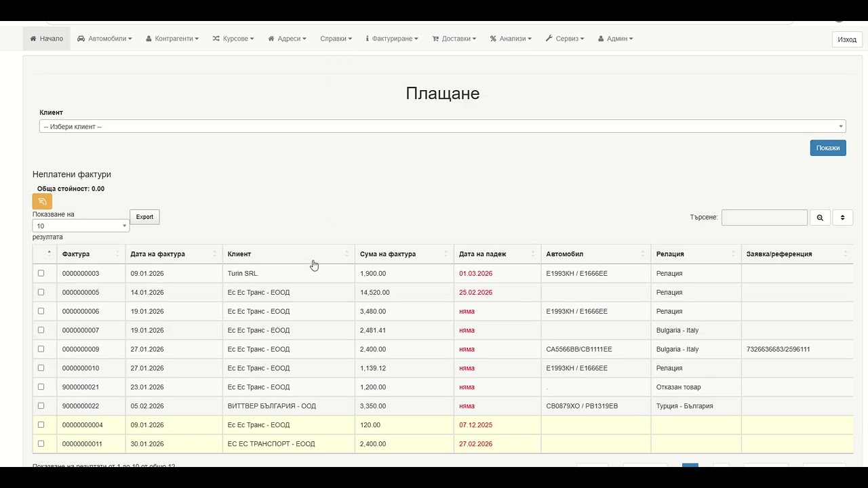Click relation Турция - България

tap(684, 406)
